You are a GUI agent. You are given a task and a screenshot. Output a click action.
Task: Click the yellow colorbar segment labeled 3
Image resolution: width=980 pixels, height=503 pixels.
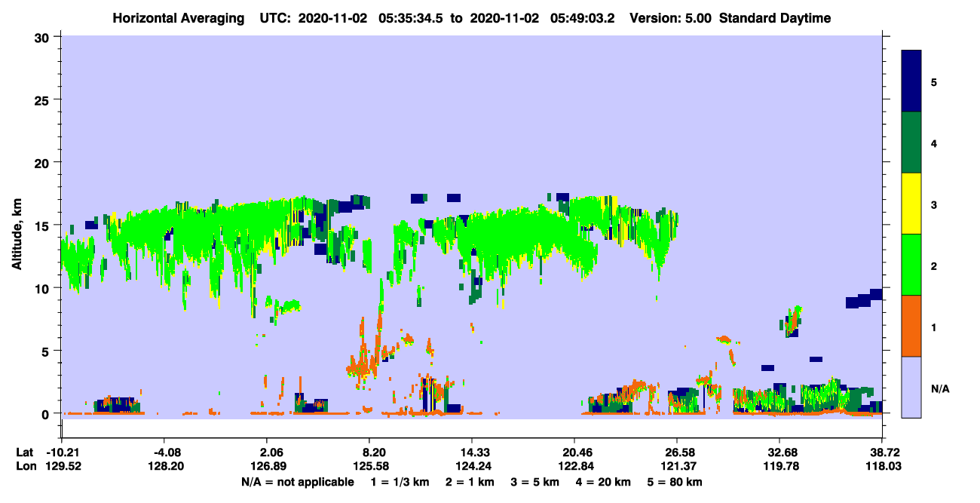coord(911,204)
